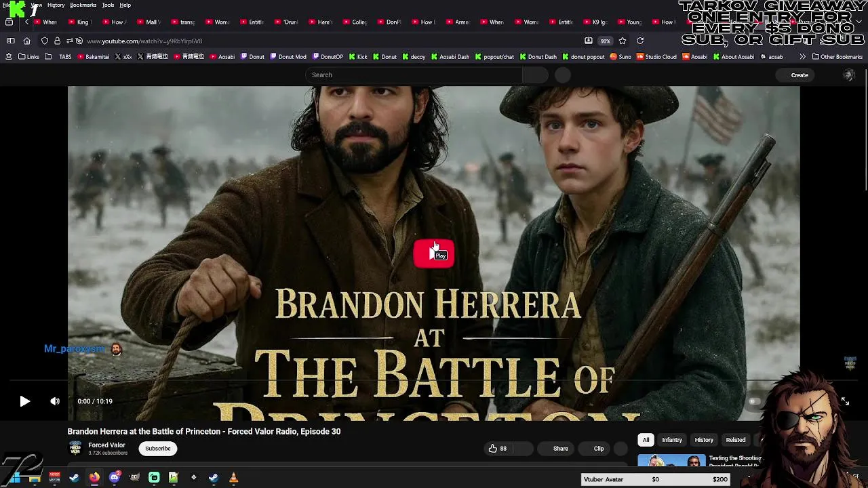The height and width of the screenshot is (488, 868).
Task: Like the video with the thumbs-up icon
Action: coord(493,449)
